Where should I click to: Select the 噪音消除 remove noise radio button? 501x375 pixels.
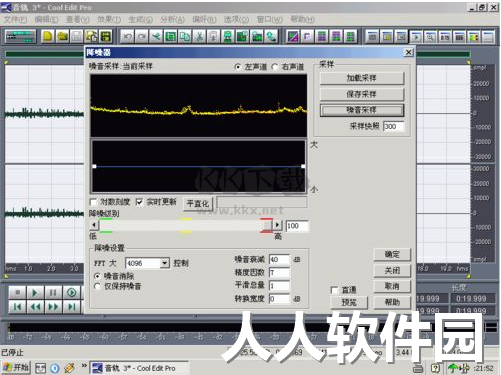pos(97,276)
